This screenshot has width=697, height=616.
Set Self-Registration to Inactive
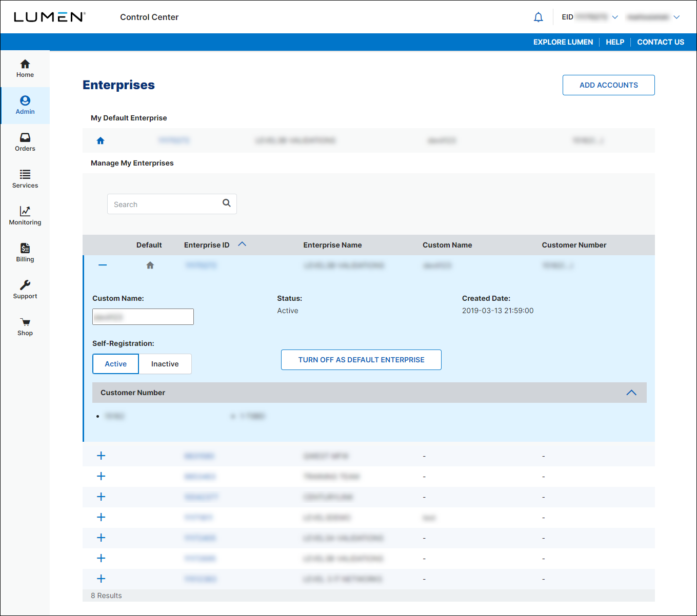coord(165,364)
